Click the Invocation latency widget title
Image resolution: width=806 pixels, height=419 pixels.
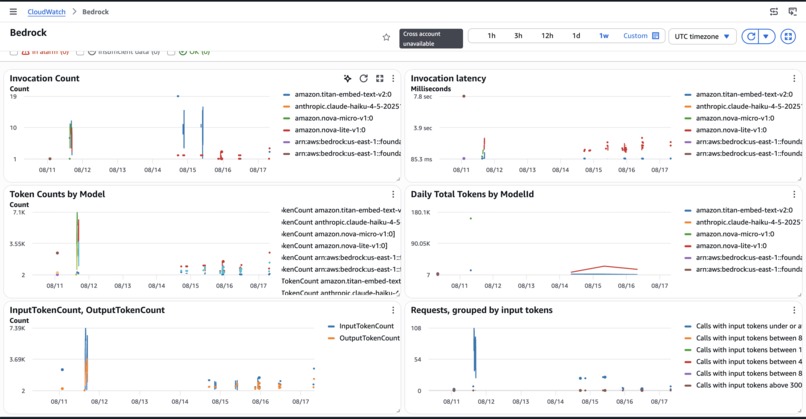448,78
